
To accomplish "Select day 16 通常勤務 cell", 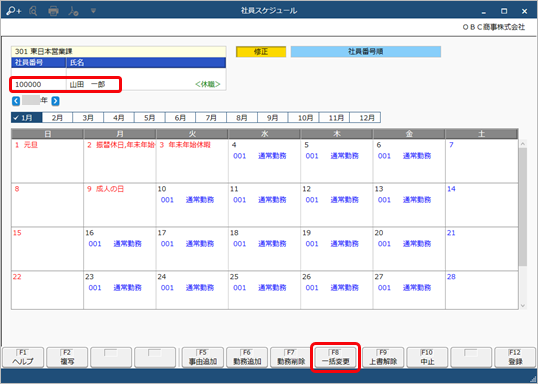I will pos(120,249).
